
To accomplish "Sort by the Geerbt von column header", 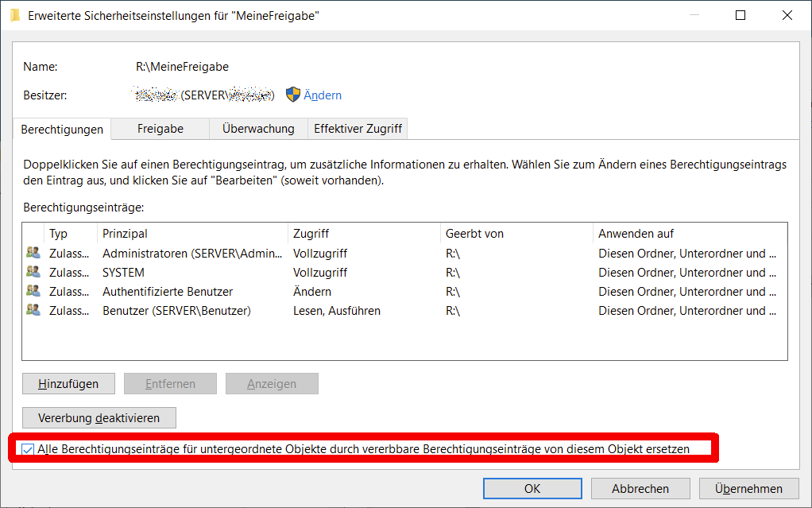I will point(516,233).
